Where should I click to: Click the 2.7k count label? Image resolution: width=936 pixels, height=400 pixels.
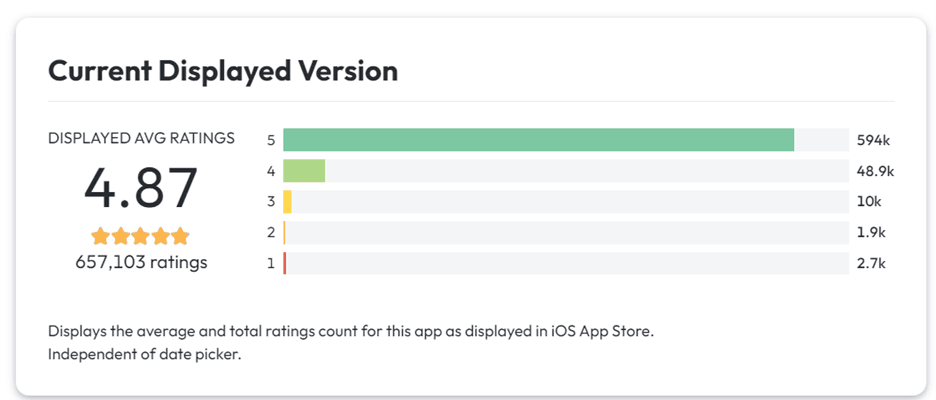871,264
